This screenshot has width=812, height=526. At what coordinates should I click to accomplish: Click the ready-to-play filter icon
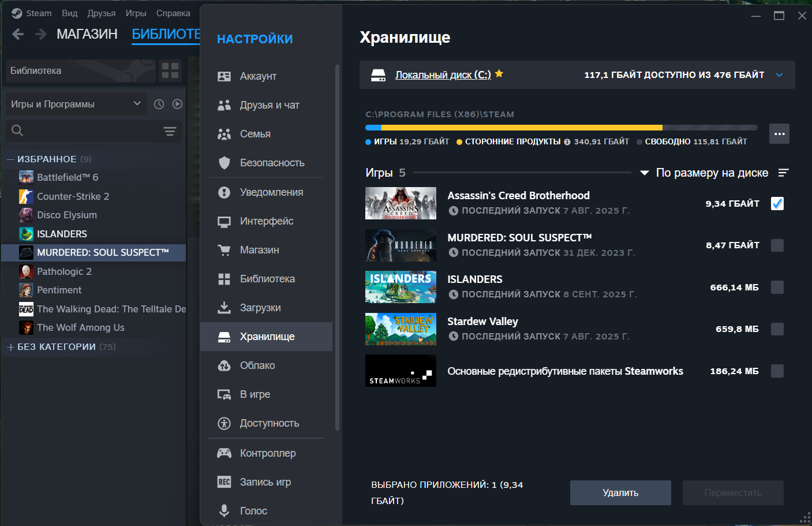click(x=177, y=104)
